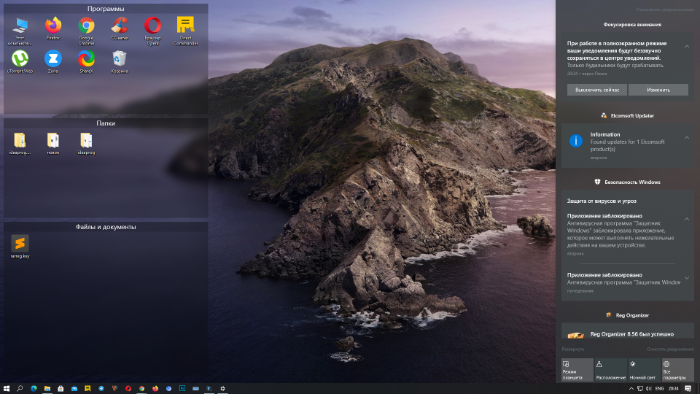Click the Выключить сейчас button

597,90
